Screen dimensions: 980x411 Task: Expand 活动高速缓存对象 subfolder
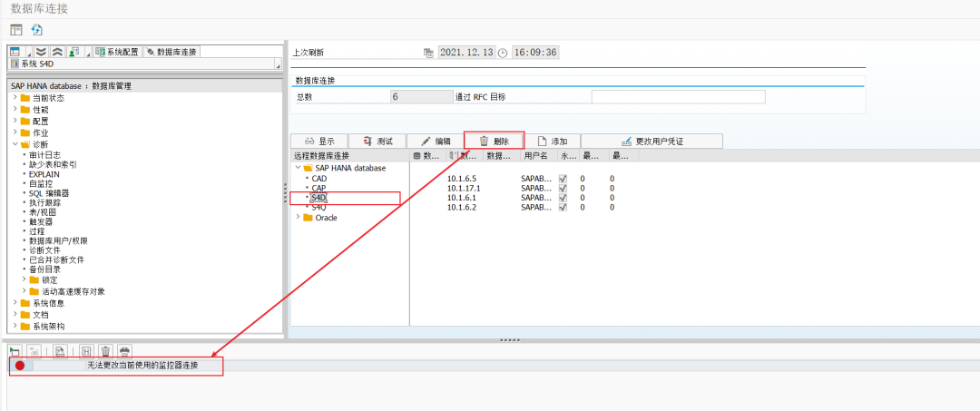click(24, 290)
